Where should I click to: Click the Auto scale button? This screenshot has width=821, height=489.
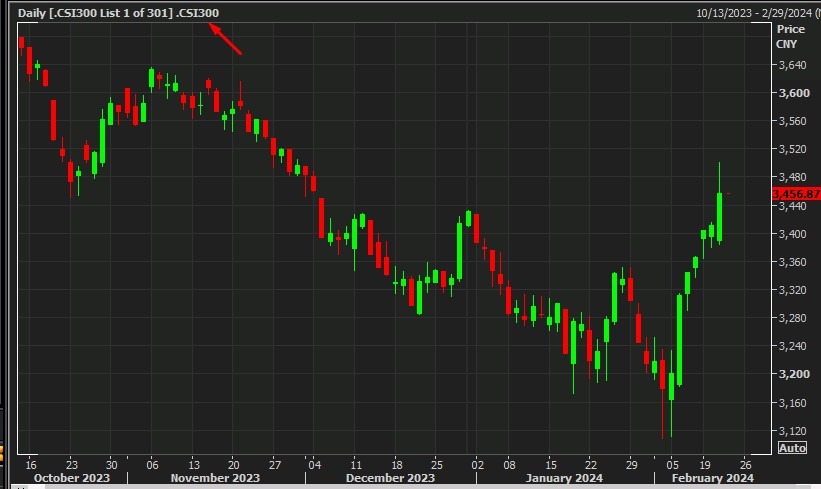[792, 448]
